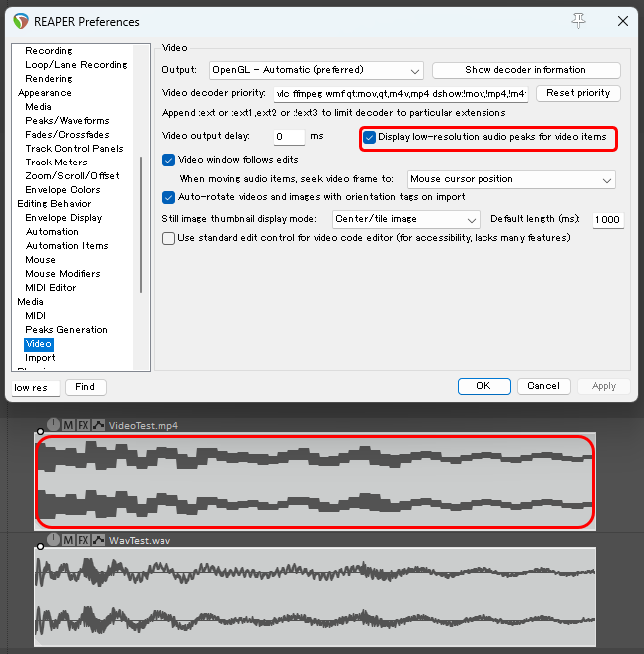The height and width of the screenshot is (654, 644).
Task: Select Media under Appearance in tree
Action: [x=38, y=107]
